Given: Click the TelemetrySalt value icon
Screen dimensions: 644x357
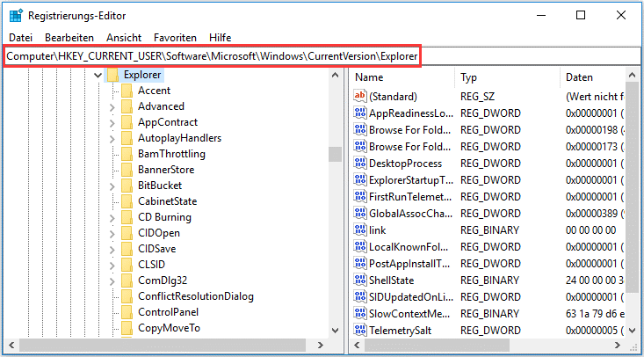Looking at the screenshot, I should click(x=360, y=330).
